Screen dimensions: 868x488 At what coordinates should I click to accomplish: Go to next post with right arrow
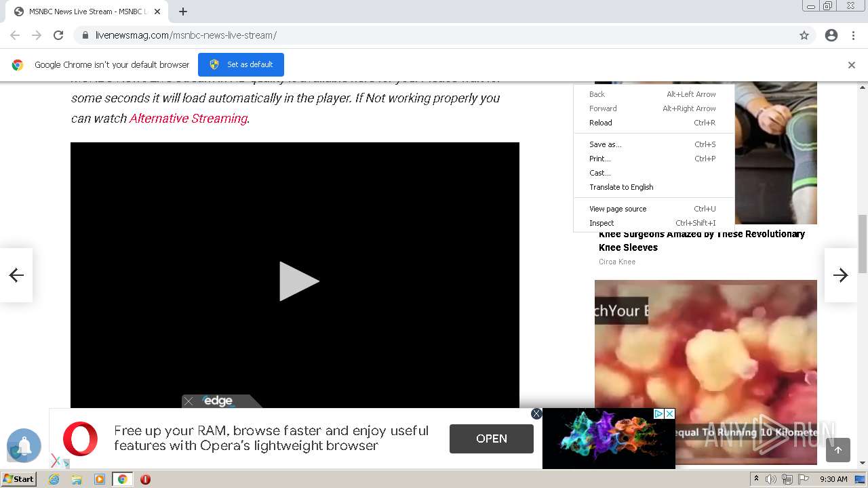coord(841,274)
